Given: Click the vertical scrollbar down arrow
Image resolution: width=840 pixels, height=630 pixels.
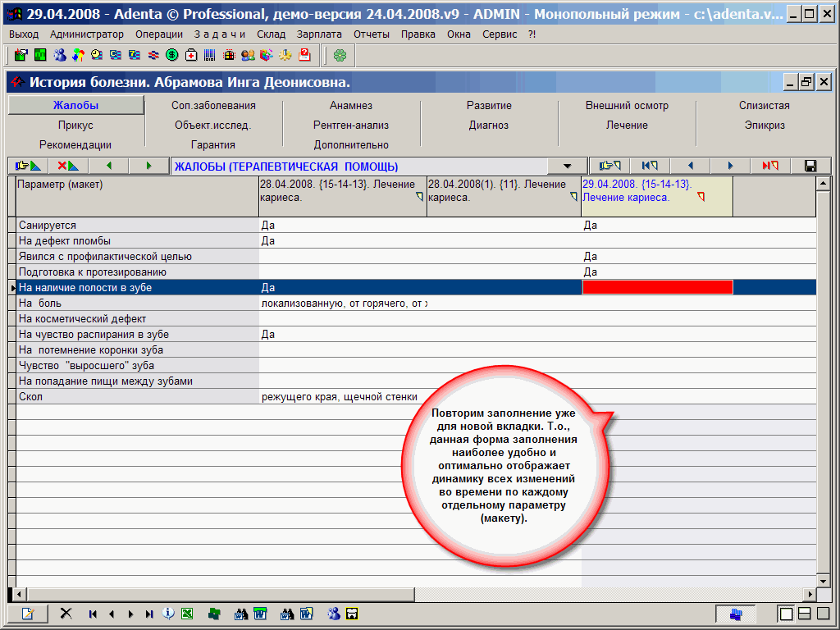Looking at the screenshot, I should point(823,580).
